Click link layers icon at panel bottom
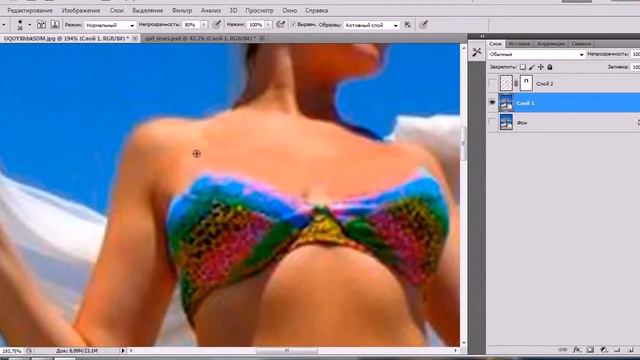The width and height of the screenshot is (640, 360). [x=562, y=350]
